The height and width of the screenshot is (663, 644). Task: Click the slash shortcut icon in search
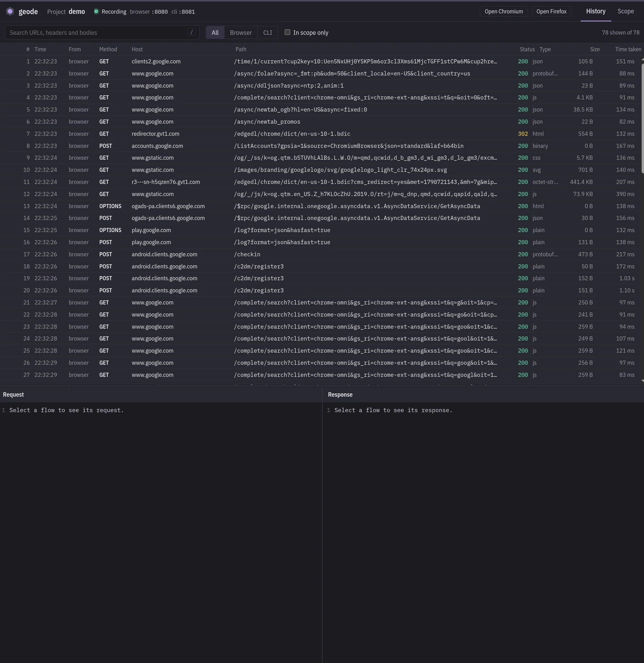pyautogui.click(x=191, y=32)
